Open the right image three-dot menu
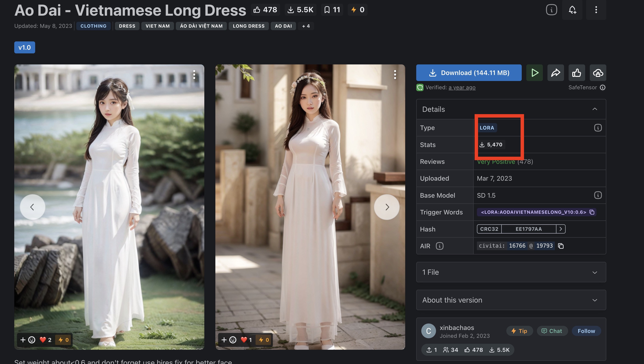644x364 pixels. [x=395, y=75]
